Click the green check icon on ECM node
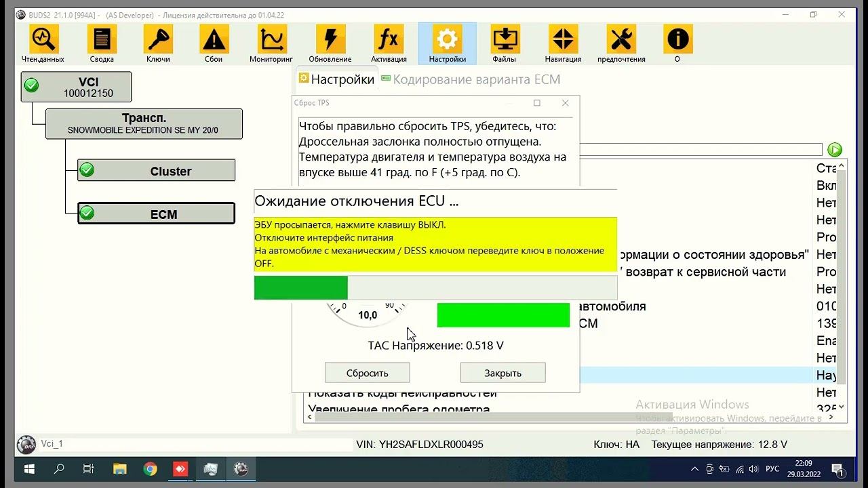The width and height of the screenshot is (868, 488). click(x=87, y=213)
